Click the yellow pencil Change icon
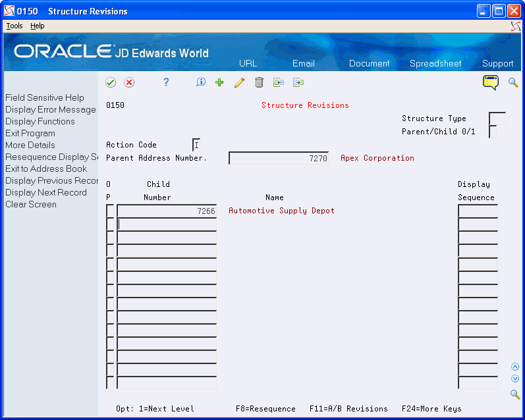 239,82
